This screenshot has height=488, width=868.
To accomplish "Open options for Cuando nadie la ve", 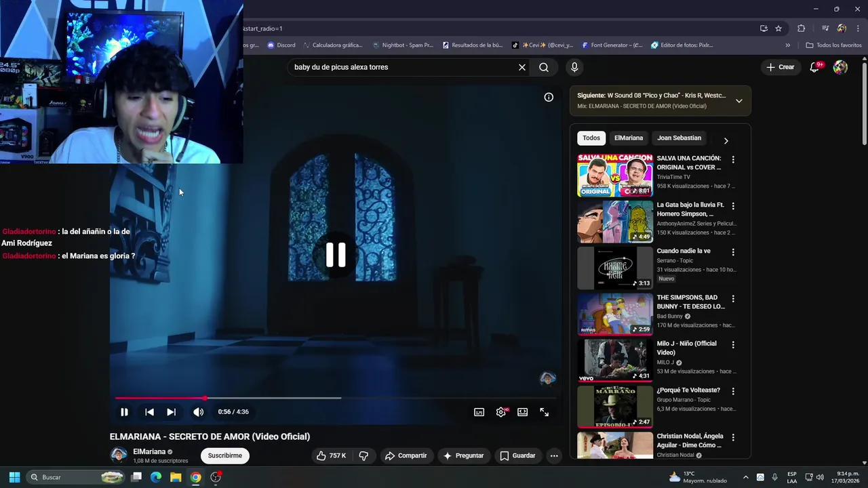I will click(733, 252).
